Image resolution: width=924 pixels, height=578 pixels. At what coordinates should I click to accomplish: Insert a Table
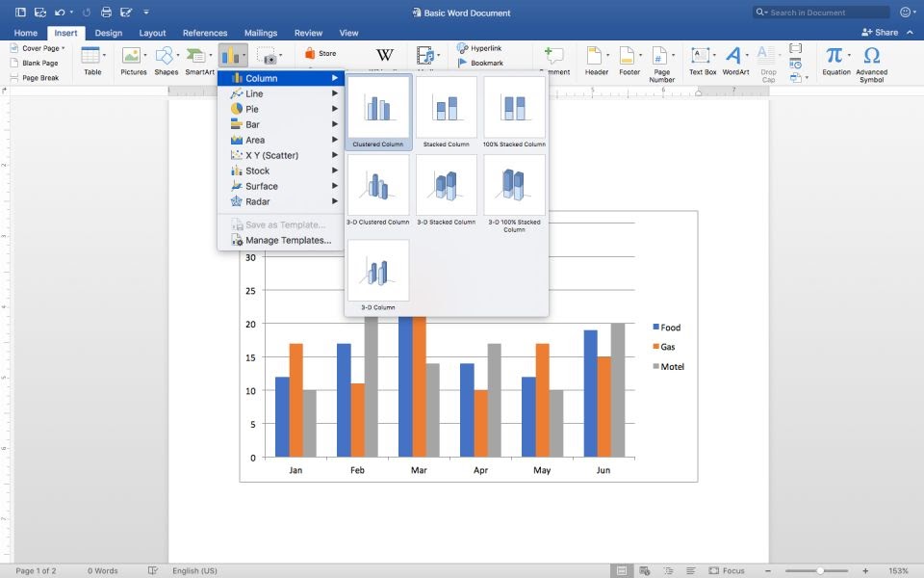pos(90,56)
